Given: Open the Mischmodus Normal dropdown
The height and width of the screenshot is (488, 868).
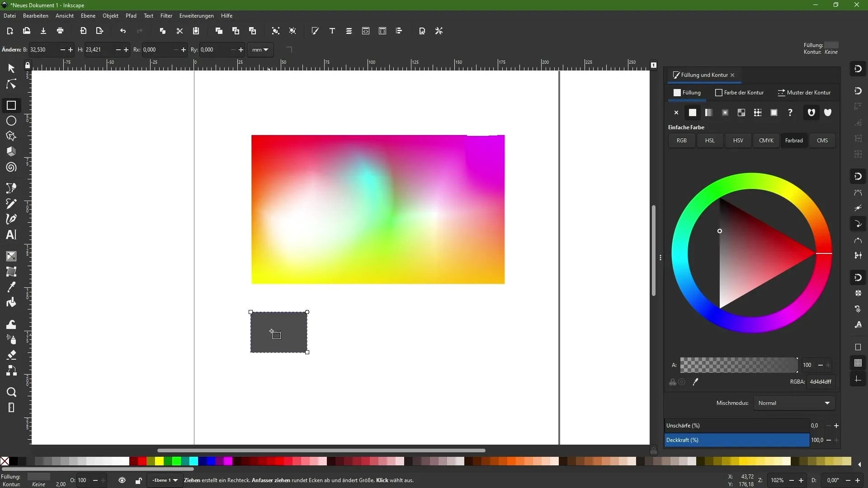Looking at the screenshot, I should [x=794, y=403].
